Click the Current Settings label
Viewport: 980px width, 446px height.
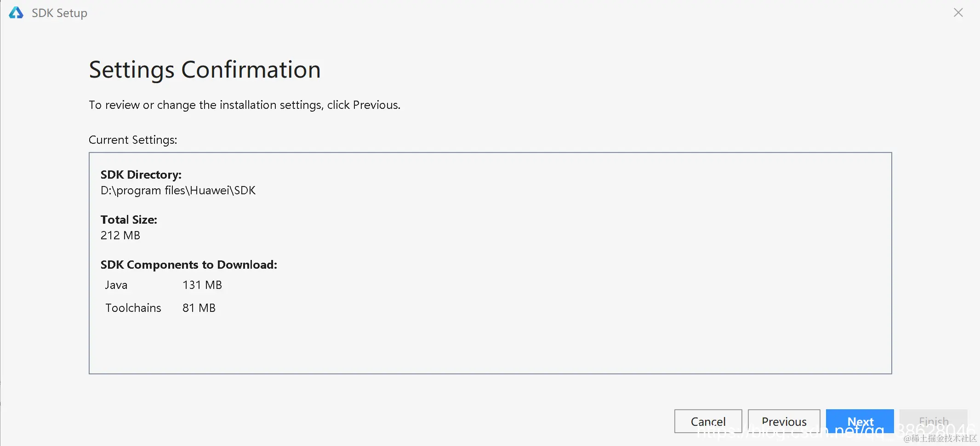pos(133,140)
